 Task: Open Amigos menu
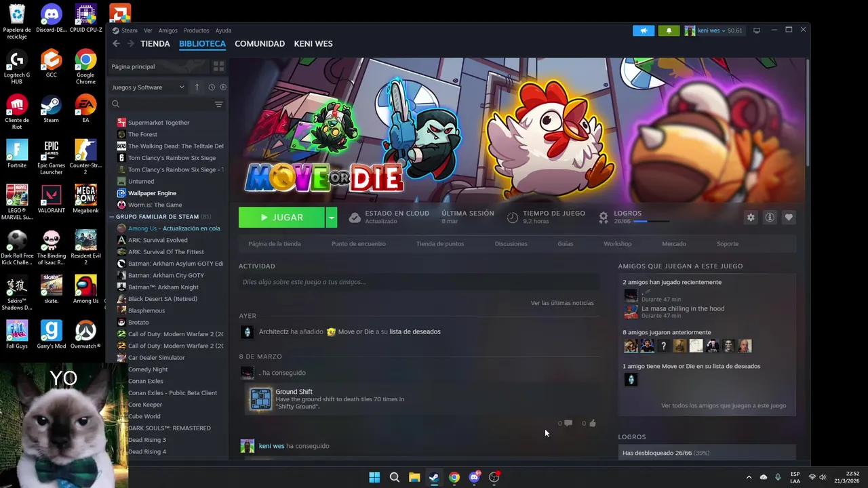(167, 30)
